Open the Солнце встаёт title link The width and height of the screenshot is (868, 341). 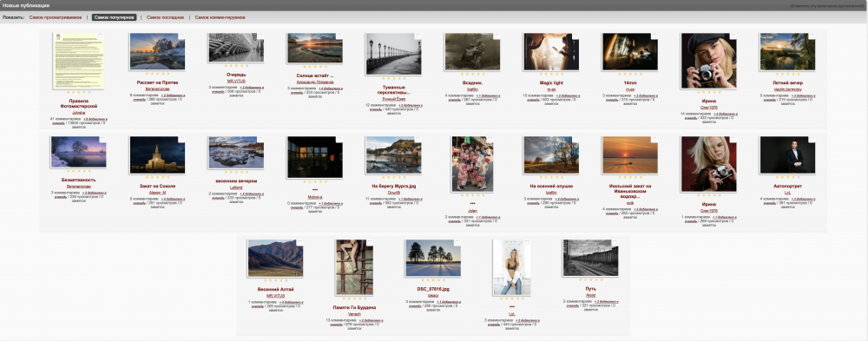pos(315,75)
